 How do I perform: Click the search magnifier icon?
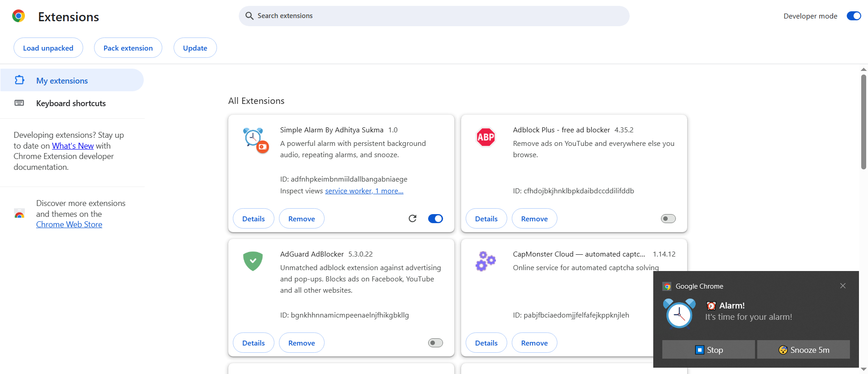[x=250, y=16]
